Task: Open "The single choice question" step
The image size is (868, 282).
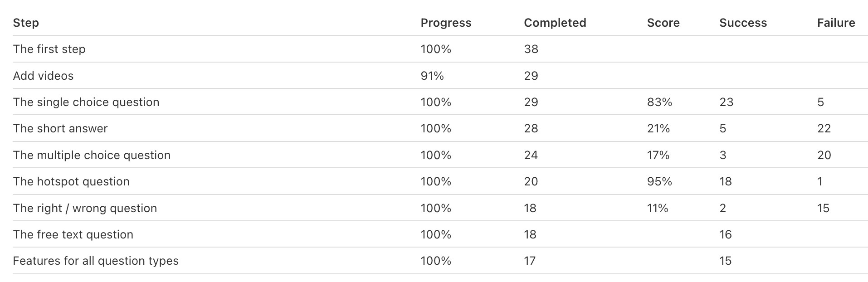Action: 86,102
